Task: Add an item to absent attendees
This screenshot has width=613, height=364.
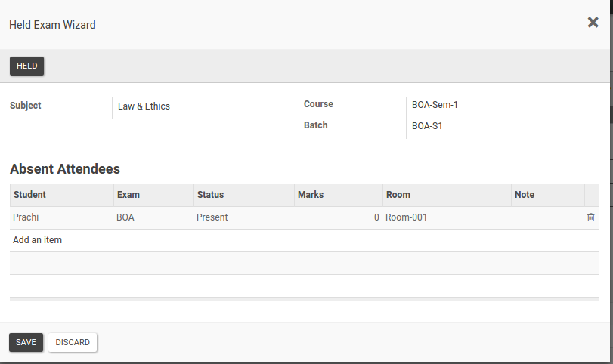Action: point(38,240)
